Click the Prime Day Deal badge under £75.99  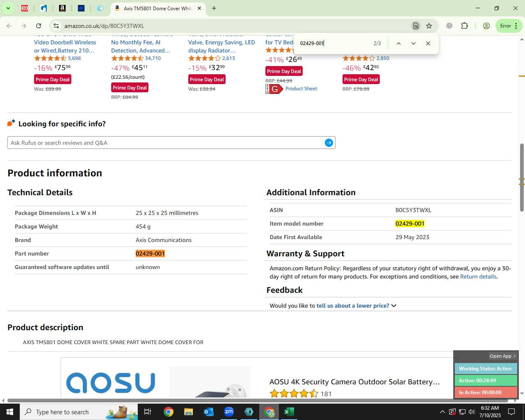[x=52, y=80]
